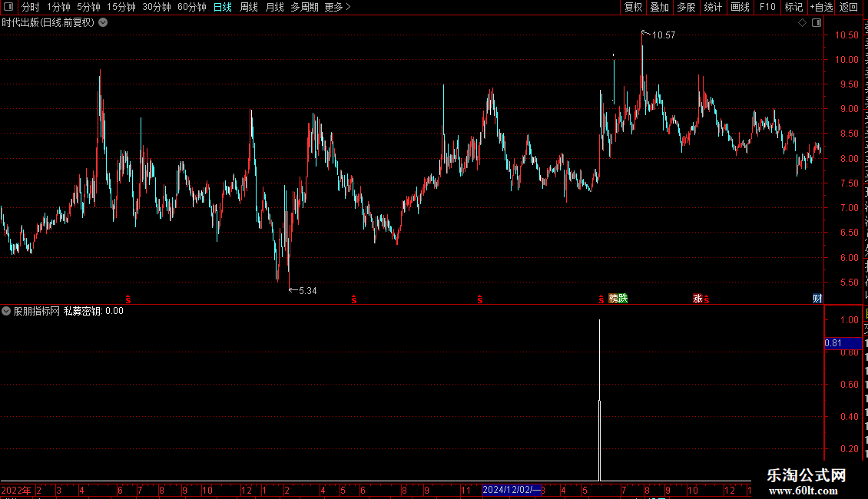Select the 30分钟 period tab
Screen dimensions: 868x499
157,7
